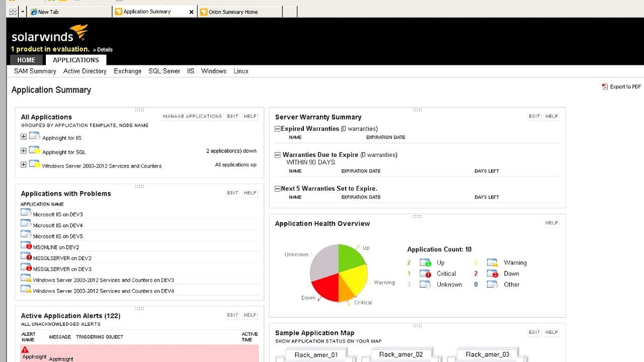The width and height of the screenshot is (644, 362).
Task: Click EDIT in Server Warranty Summary
Action: tap(534, 116)
